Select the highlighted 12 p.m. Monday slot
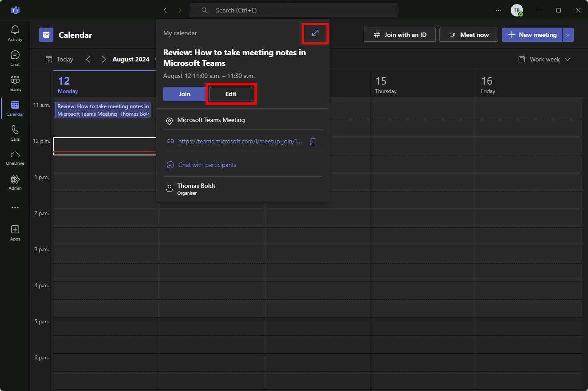Screen dimensions: 588x391 pos(106,146)
